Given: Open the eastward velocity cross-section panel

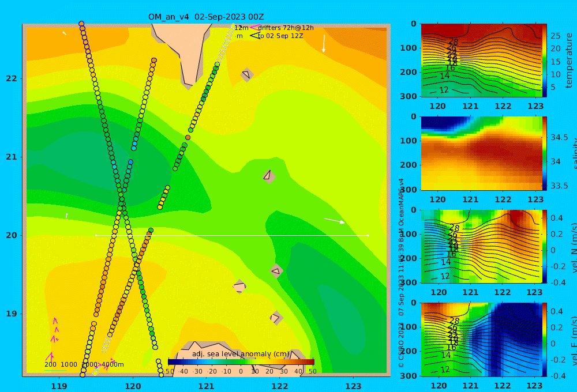Looking at the screenshot, I should point(481,340).
